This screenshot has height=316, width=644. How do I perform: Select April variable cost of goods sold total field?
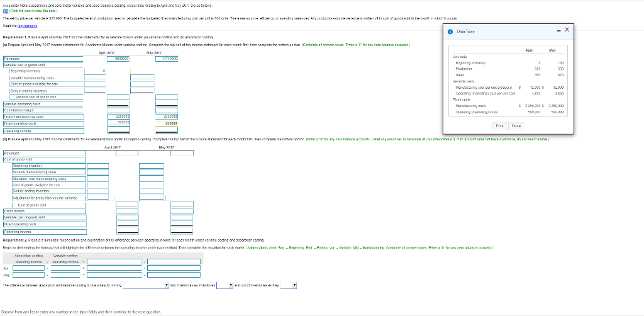(119, 97)
